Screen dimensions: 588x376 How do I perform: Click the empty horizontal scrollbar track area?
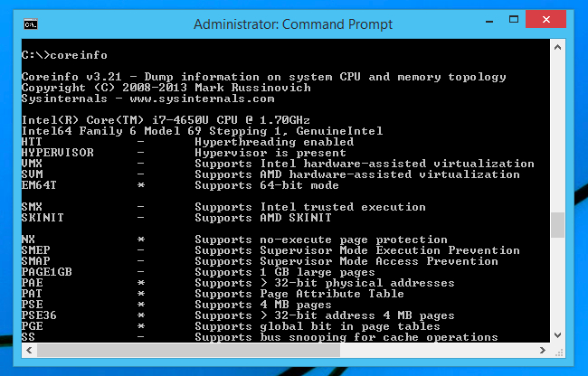pos(437,351)
